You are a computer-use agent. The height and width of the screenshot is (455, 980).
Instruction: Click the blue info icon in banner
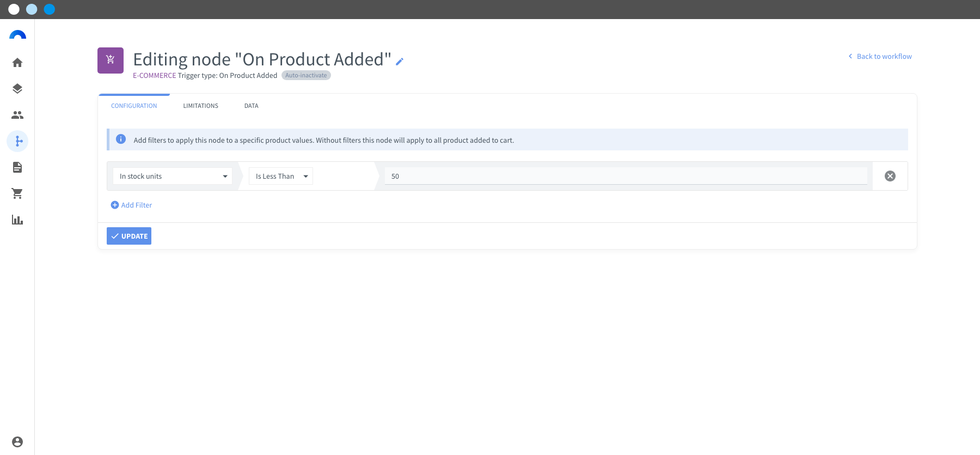tap(121, 139)
